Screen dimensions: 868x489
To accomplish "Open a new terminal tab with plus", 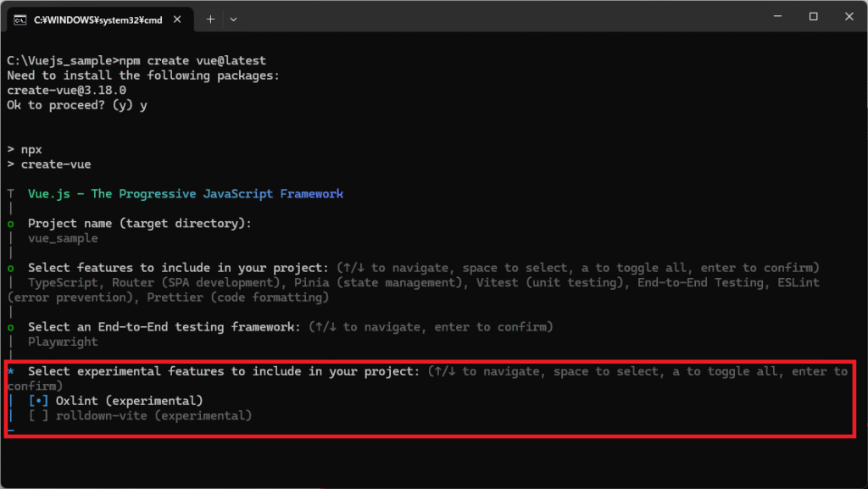I will (210, 19).
